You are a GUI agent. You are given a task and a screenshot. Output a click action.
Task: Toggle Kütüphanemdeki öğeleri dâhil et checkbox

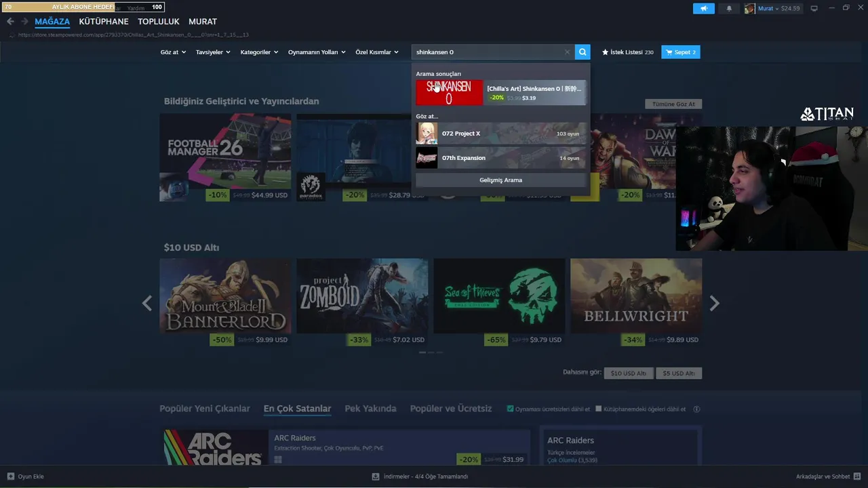point(598,409)
